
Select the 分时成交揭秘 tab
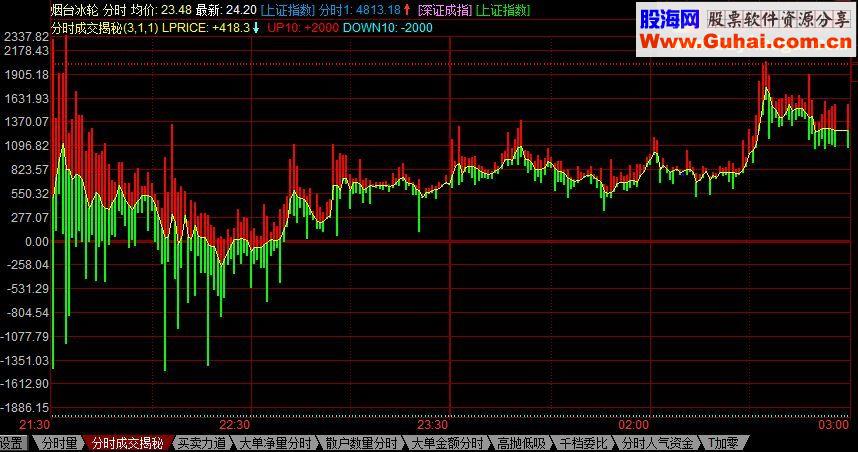pyautogui.click(x=127, y=443)
